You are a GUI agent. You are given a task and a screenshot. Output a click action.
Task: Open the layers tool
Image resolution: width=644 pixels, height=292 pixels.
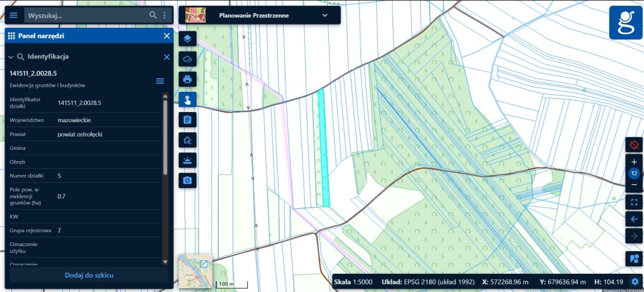pos(187,38)
